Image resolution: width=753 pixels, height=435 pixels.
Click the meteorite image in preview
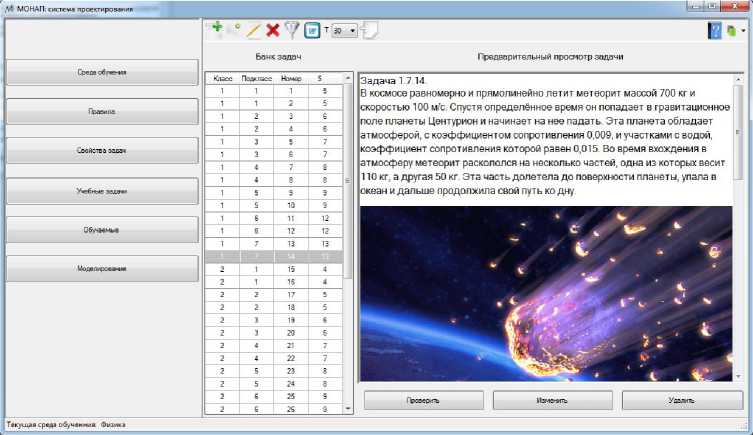coord(547,294)
